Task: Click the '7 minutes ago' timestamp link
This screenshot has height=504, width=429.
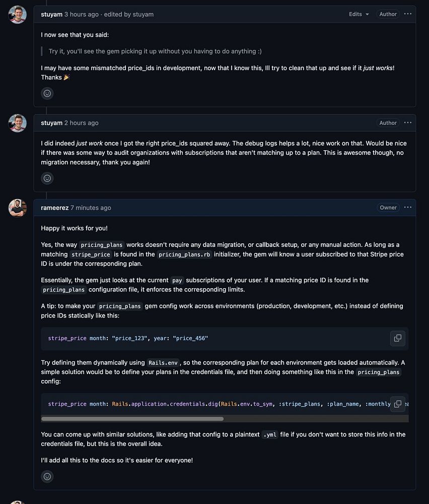Action: [91, 208]
